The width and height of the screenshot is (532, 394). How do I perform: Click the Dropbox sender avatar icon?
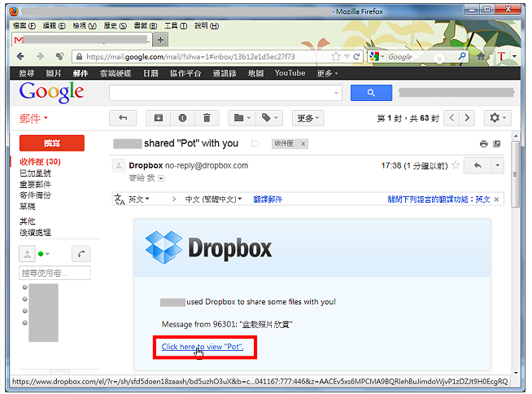pyautogui.click(x=119, y=166)
